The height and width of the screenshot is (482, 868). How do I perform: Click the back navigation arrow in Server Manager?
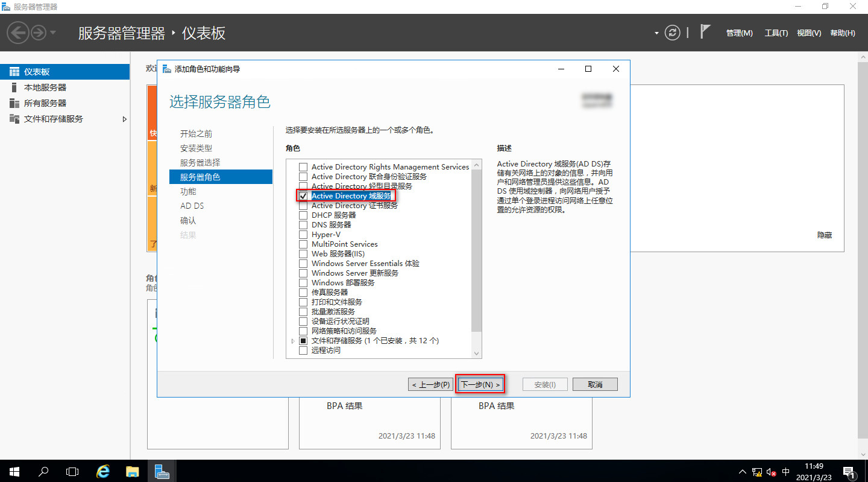[18, 33]
